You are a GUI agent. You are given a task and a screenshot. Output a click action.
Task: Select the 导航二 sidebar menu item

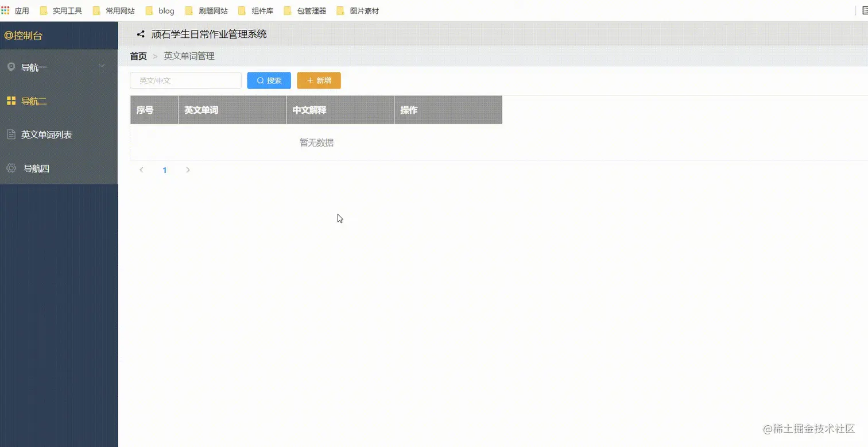coord(34,101)
